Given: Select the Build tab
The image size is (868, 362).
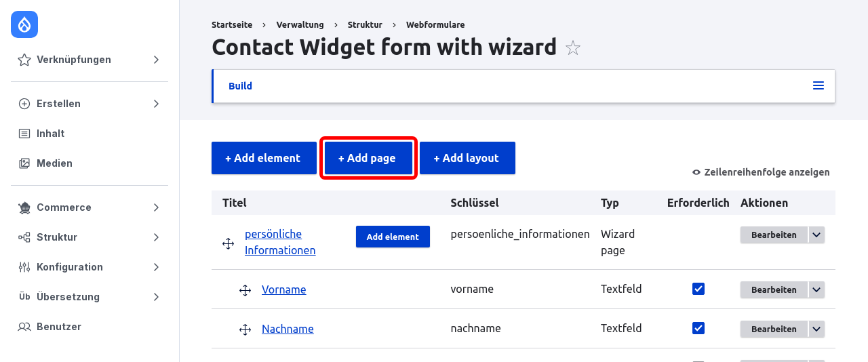Looking at the screenshot, I should [x=240, y=86].
